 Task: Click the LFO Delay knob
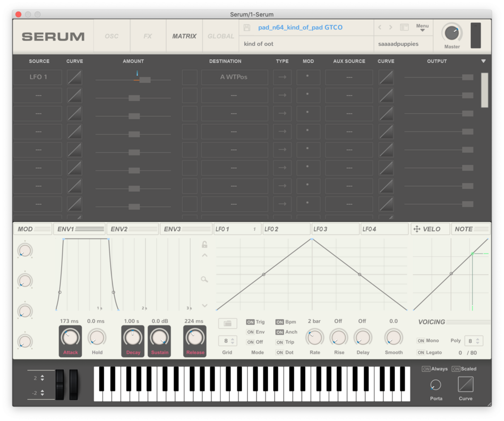tap(363, 337)
